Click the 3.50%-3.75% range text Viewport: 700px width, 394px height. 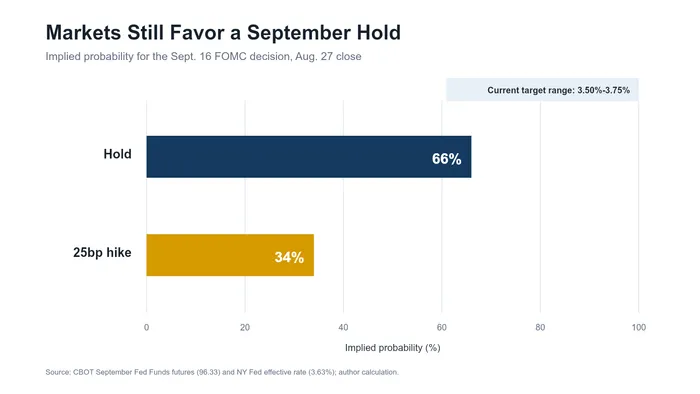pyautogui.click(x=604, y=90)
